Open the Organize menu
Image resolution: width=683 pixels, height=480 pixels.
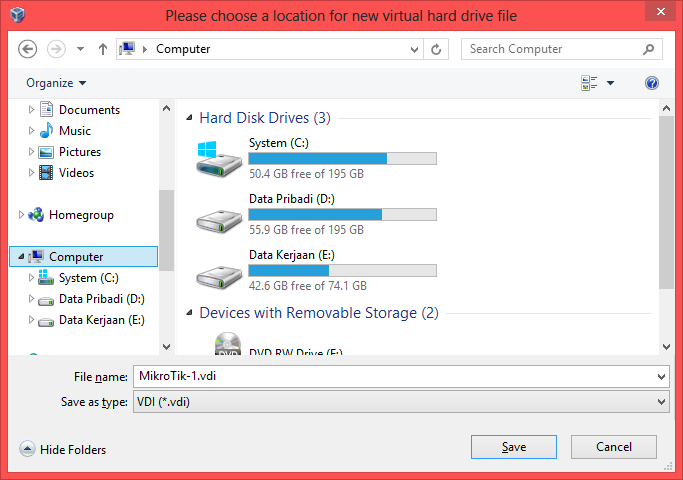tap(56, 83)
